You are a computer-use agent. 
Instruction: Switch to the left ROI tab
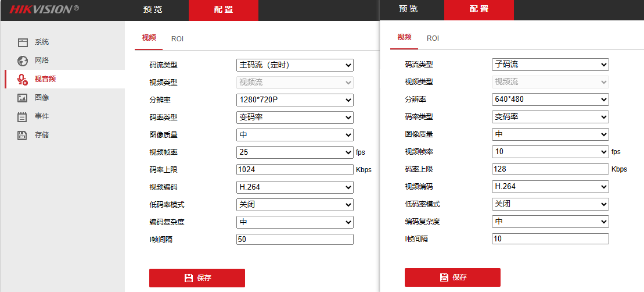pyautogui.click(x=178, y=39)
